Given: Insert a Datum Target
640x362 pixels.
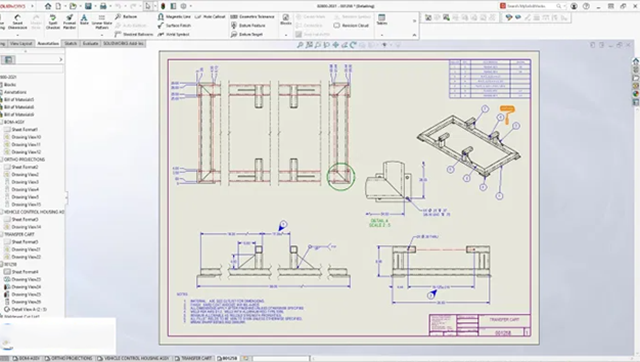Looking at the screenshot, I should [x=247, y=34].
